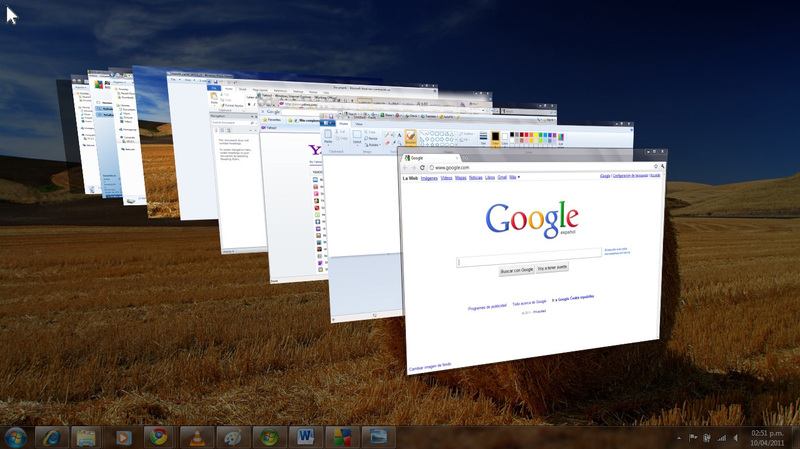Select the Pencil tool in Paint
This screenshot has height=449, width=800.
[x=387, y=135]
